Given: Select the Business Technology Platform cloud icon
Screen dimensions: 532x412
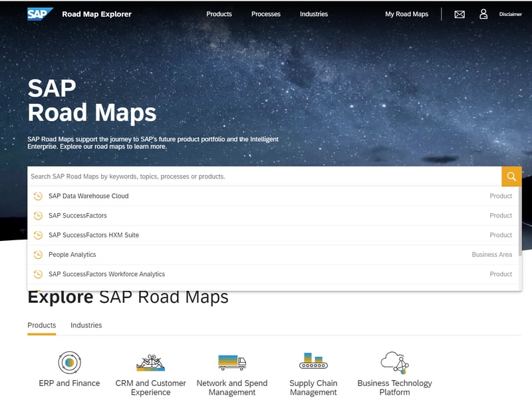Looking at the screenshot, I should click(394, 362).
